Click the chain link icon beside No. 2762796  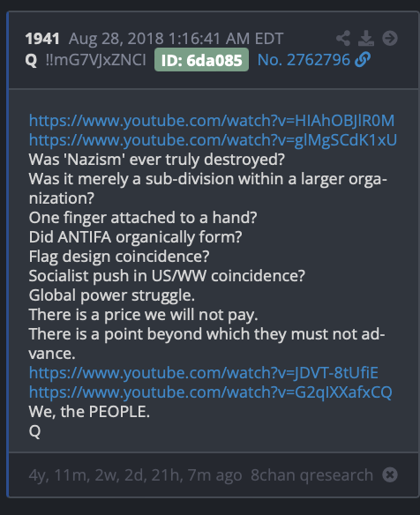point(363,60)
